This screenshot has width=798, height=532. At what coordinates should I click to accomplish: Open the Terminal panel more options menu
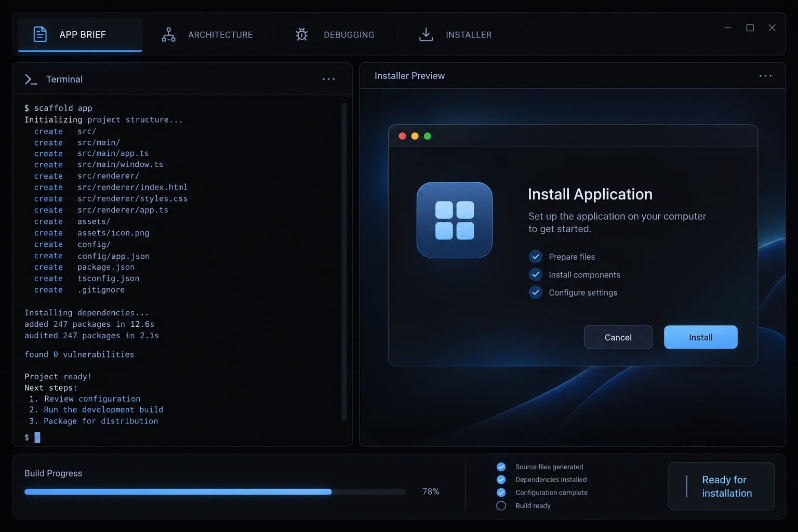(329, 79)
